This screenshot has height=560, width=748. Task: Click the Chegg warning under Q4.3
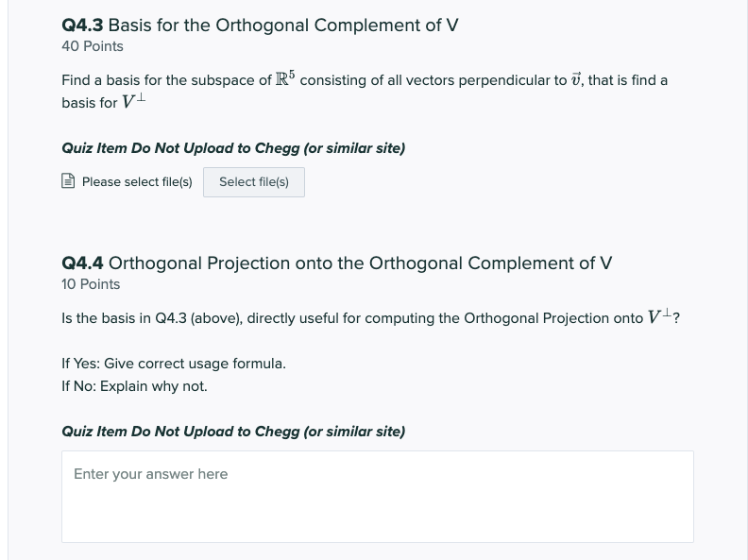click(233, 148)
